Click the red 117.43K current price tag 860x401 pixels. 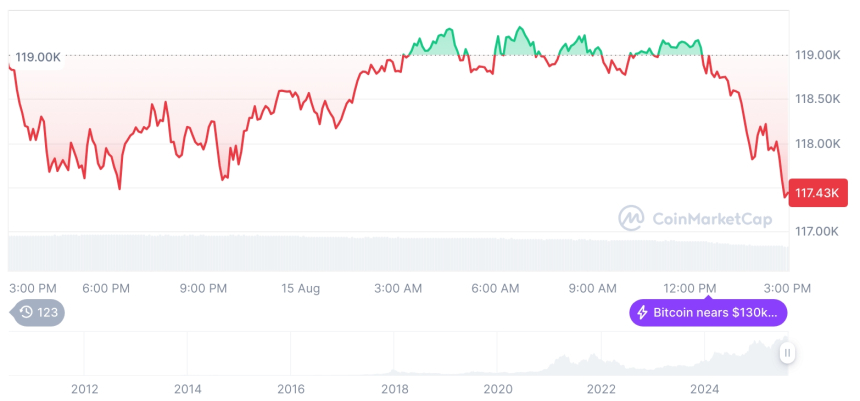pyautogui.click(x=818, y=192)
